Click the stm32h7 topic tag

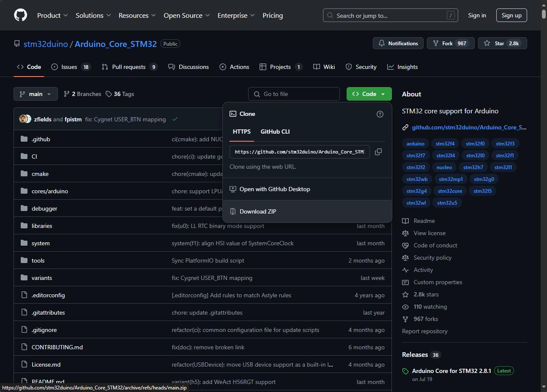[x=473, y=167]
